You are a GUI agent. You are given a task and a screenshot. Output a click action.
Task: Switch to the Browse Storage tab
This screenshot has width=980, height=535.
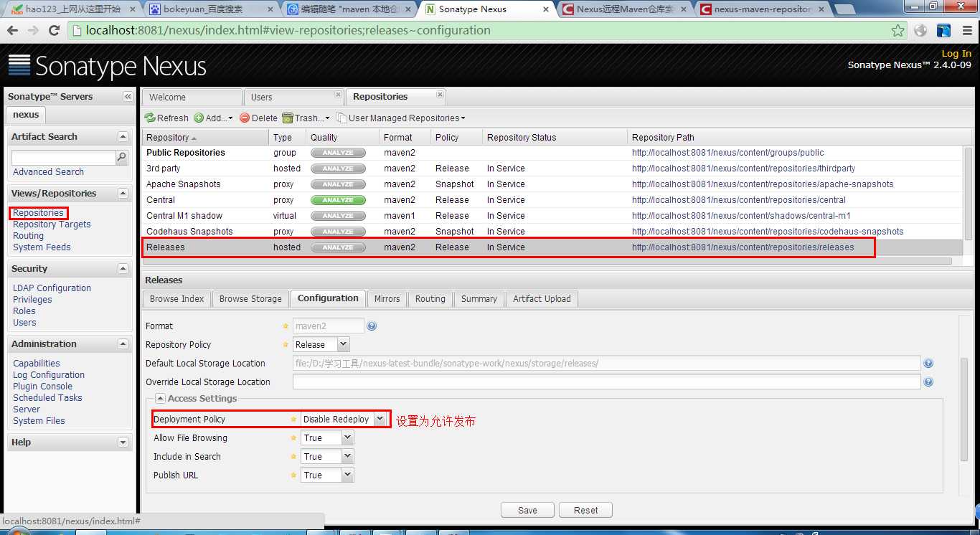pyautogui.click(x=250, y=298)
